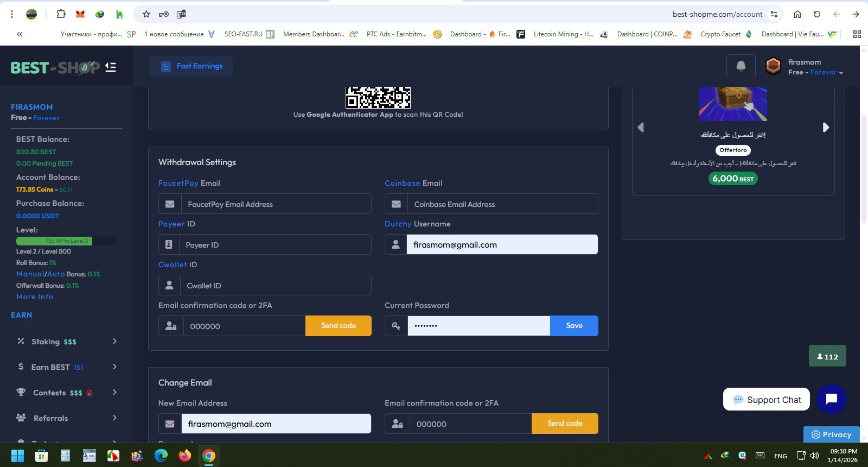Click the online users 112 badge
Viewport: 868px width, 467px height.
(x=827, y=356)
